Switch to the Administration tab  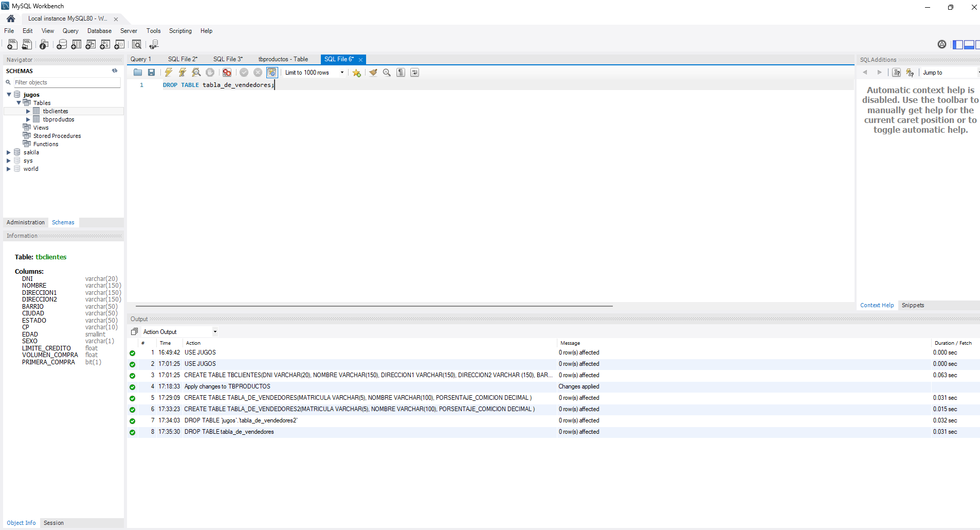pyautogui.click(x=26, y=222)
